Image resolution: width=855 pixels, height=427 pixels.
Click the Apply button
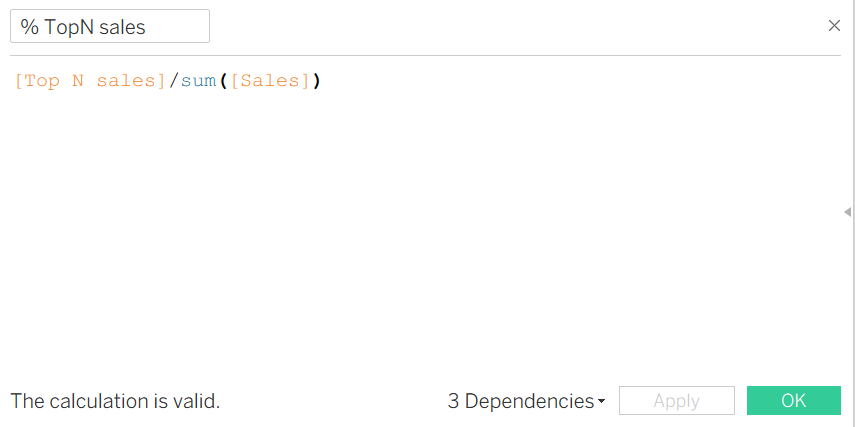(676, 401)
